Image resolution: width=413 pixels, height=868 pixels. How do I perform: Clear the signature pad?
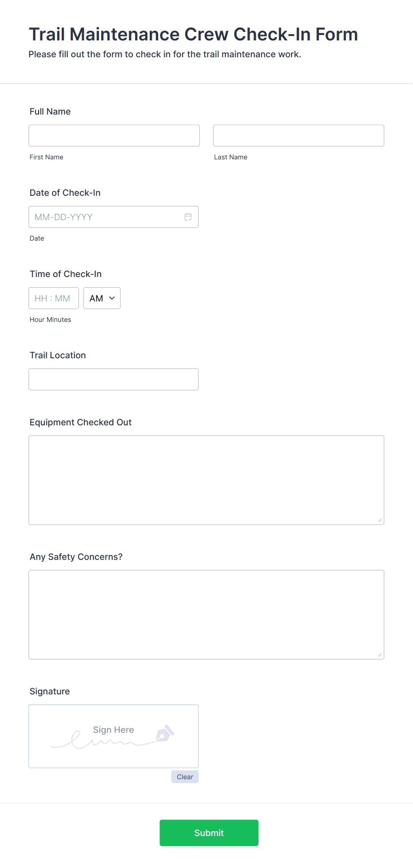point(185,777)
